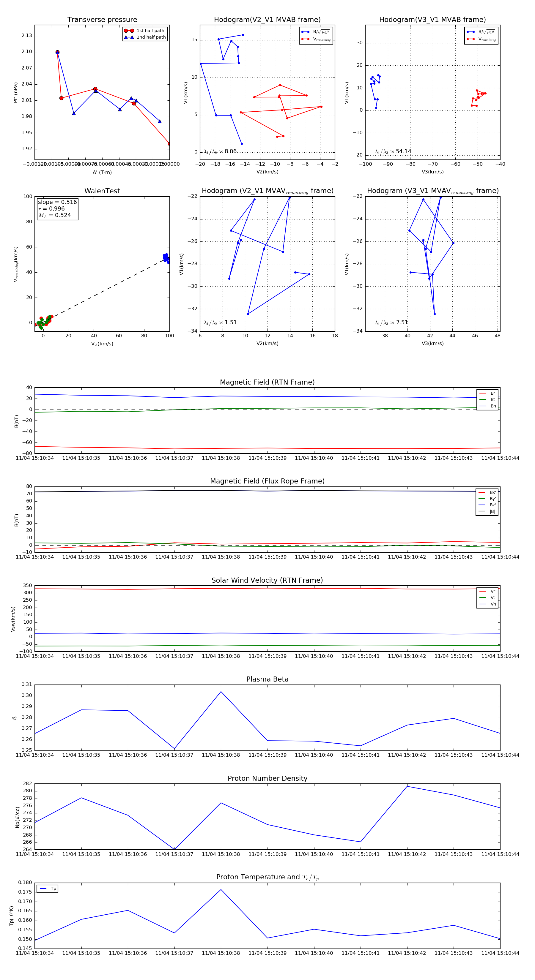
Task: Select the "|B|" legend entry
Action: (x=487, y=512)
